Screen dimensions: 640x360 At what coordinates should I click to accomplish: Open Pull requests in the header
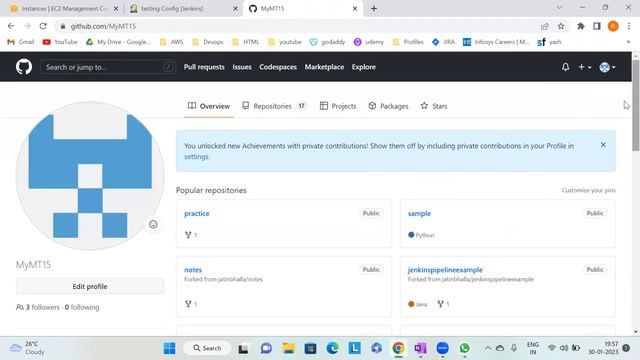click(204, 67)
